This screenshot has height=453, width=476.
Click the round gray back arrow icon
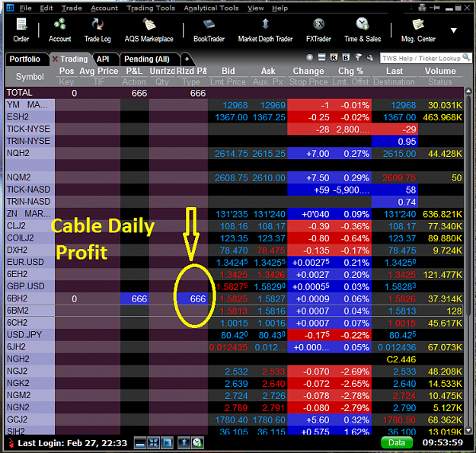tap(310, 57)
